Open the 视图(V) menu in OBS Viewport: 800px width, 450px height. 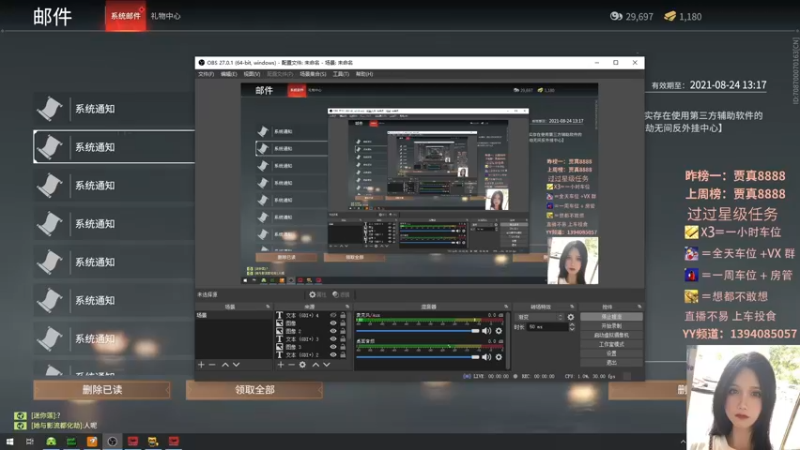point(252,74)
